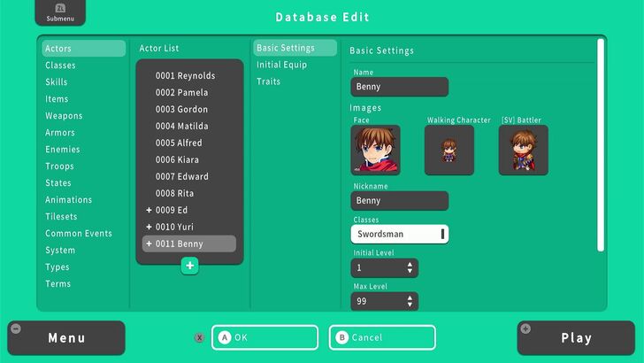Open the Classes dropdown showing Swordsman
The image size is (644, 363).
click(x=400, y=234)
